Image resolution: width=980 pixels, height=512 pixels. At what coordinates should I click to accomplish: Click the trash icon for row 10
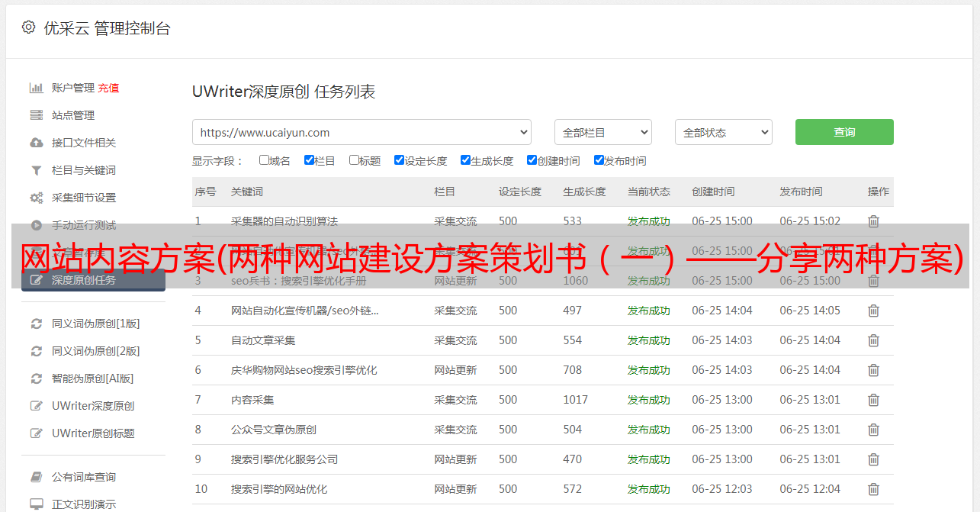pos(873,489)
